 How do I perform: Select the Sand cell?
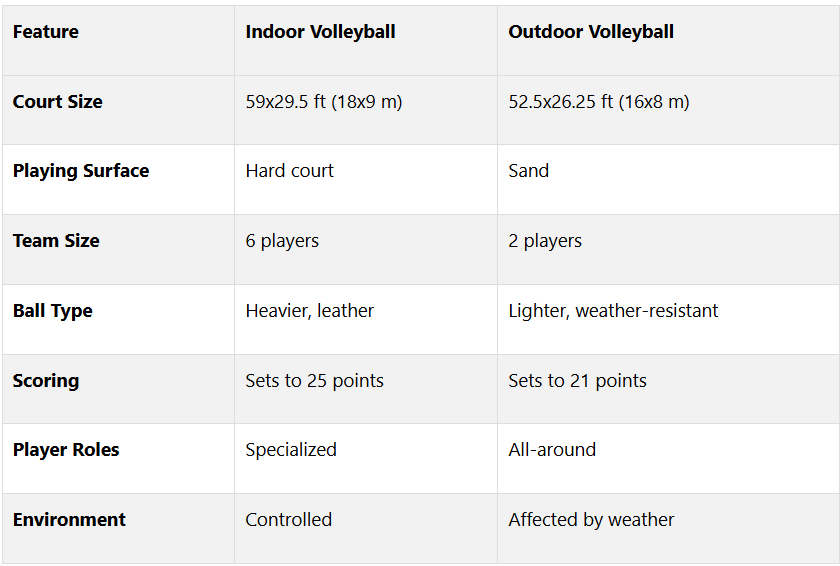click(529, 171)
